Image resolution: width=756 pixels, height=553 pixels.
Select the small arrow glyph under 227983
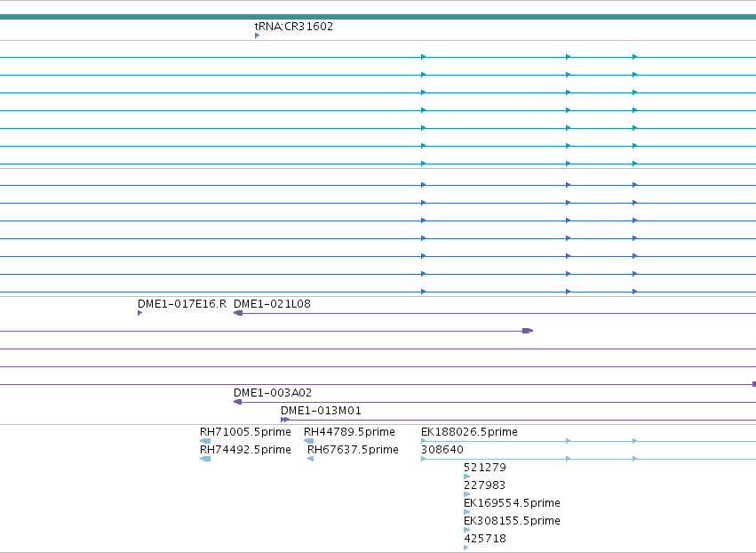(466, 494)
